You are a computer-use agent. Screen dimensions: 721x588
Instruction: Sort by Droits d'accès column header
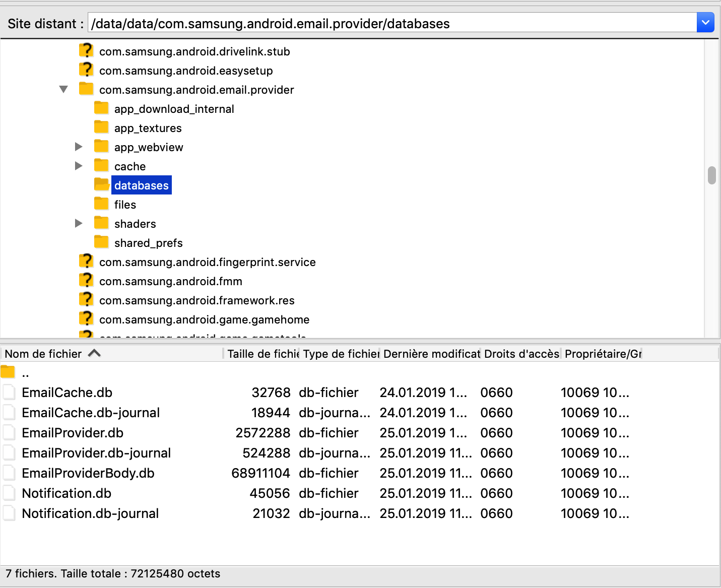coord(521,354)
